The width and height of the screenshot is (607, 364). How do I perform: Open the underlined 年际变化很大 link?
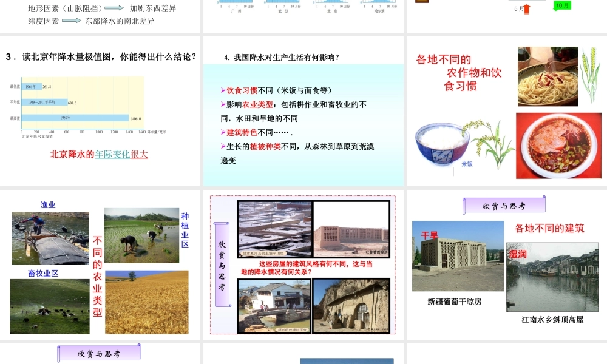[121, 154]
